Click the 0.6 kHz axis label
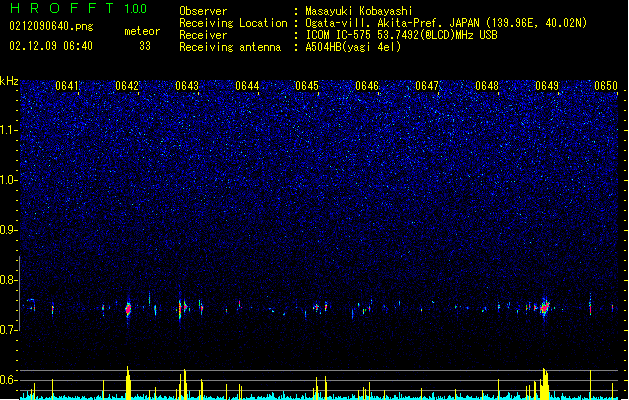Viewport: 629px width, 400px height. 8,380
